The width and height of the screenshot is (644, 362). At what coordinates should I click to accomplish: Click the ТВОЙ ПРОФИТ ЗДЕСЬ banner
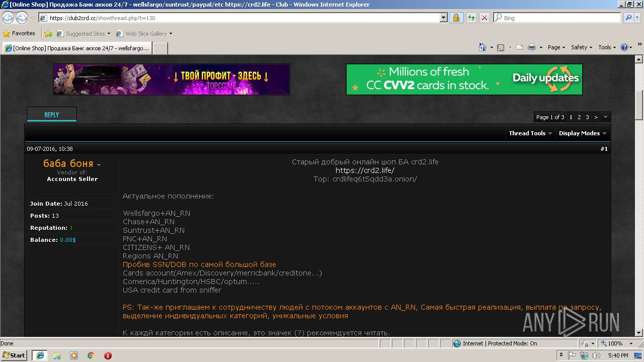[172, 79]
